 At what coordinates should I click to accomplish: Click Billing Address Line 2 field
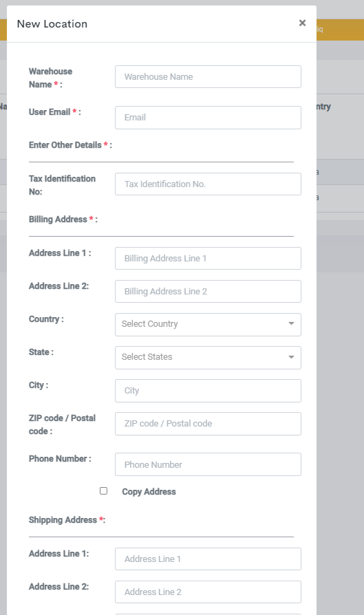208,292
